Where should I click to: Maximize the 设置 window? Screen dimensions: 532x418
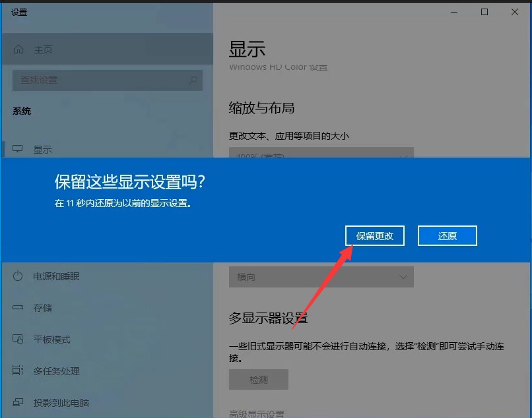click(x=485, y=12)
